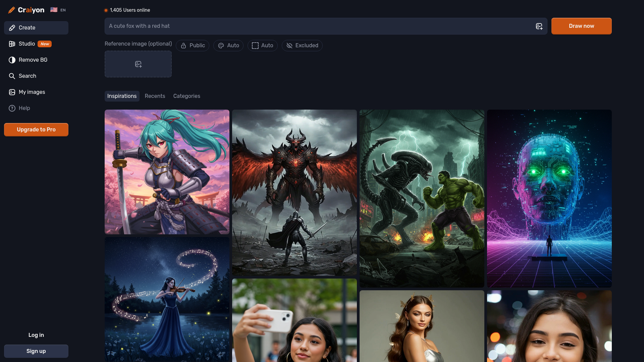
Task: Click the lock icon on Public chip
Action: pyautogui.click(x=183, y=46)
